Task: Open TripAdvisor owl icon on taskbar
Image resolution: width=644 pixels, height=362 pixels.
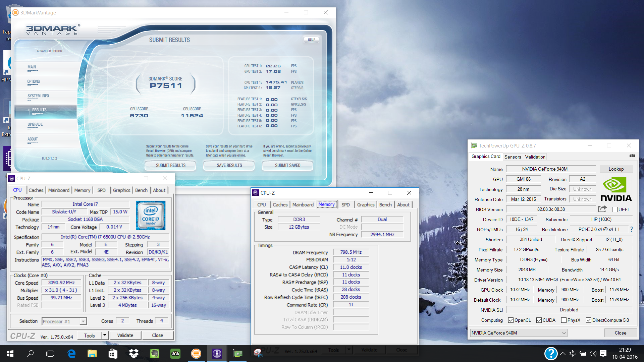Action: tap(175, 354)
